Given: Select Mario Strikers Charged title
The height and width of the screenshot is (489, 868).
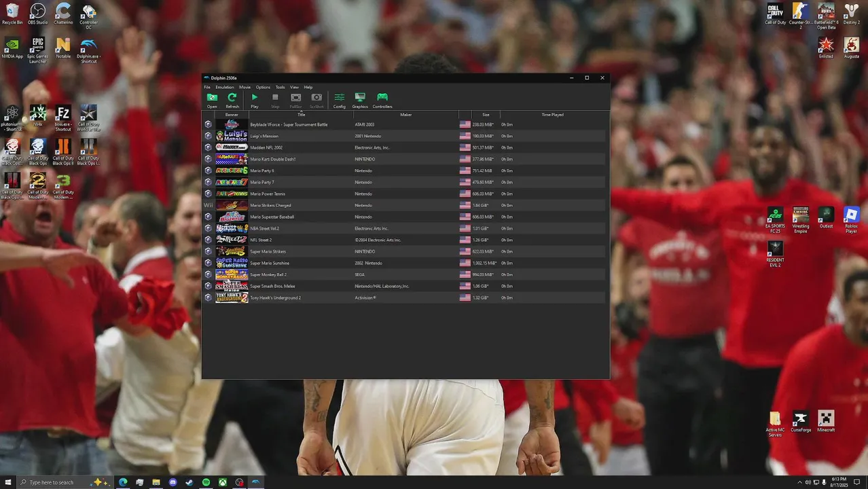Looking at the screenshot, I should 270,205.
